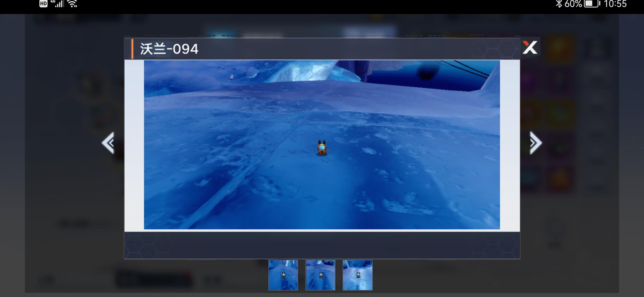
Task: Select the third, brighter photo thumbnail
Action: point(358,275)
